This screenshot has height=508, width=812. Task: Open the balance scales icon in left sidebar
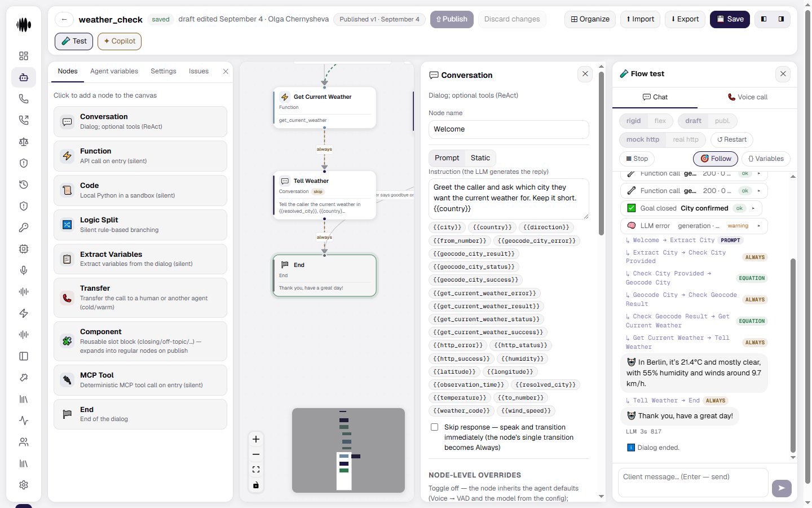24,142
